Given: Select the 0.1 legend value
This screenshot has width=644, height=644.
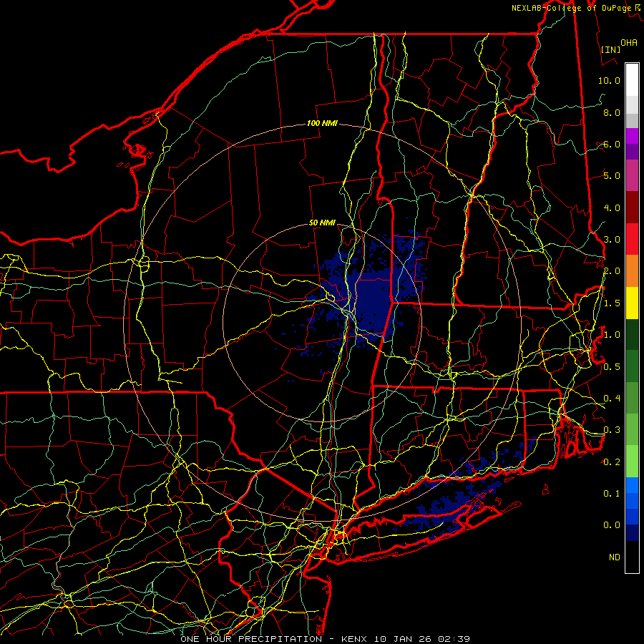Looking at the screenshot, I should pos(612,493).
